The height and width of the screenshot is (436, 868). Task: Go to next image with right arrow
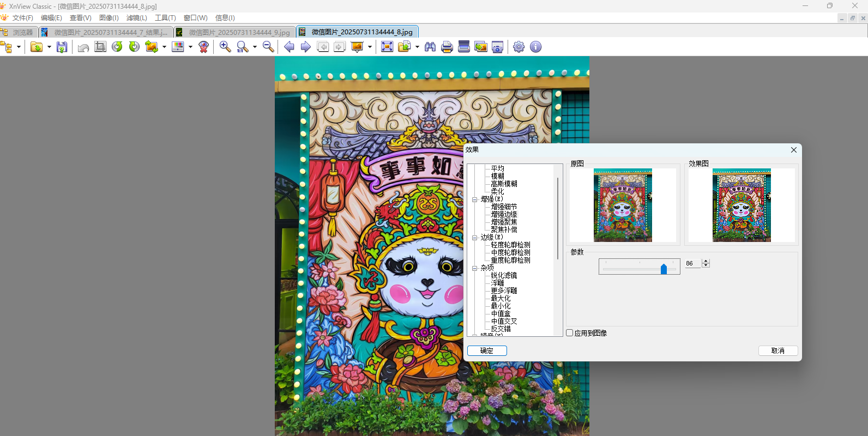click(x=306, y=47)
